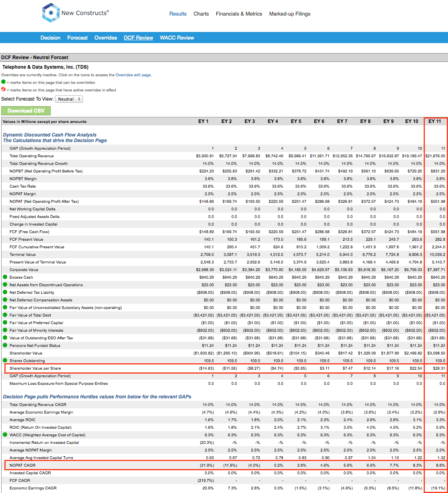Screen dimensions: 448x493
Task: Click the Average Economic Earnings Margin label
Action: pos(41,412)
